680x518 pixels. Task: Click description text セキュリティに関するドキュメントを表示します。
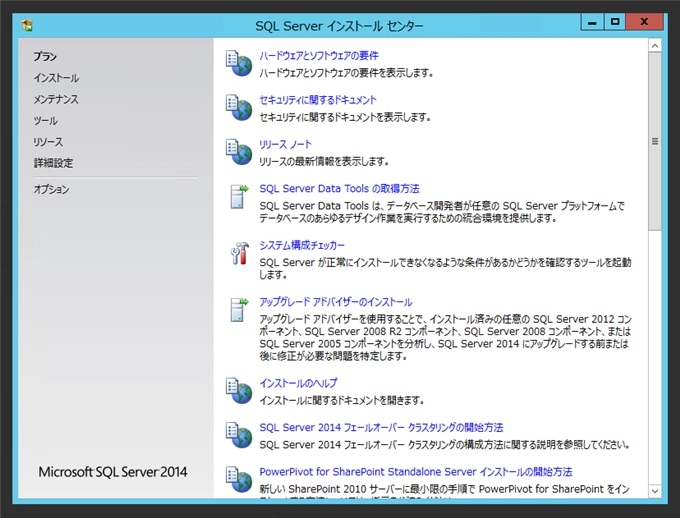click(x=345, y=117)
